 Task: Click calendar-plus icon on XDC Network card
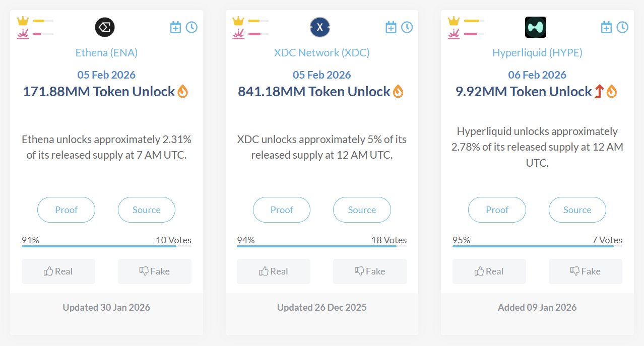391,27
